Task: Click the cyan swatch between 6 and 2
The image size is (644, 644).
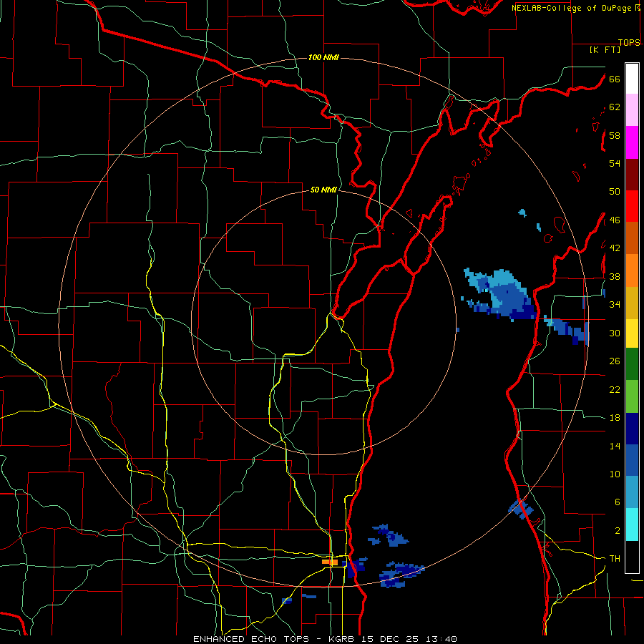Action: (x=632, y=525)
